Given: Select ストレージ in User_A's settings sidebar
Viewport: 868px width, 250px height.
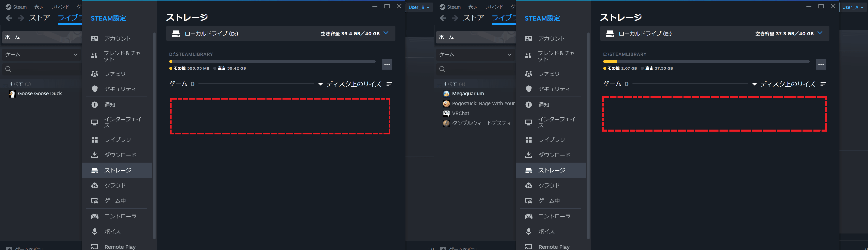Looking at the screenshot, I should [550, 170].
